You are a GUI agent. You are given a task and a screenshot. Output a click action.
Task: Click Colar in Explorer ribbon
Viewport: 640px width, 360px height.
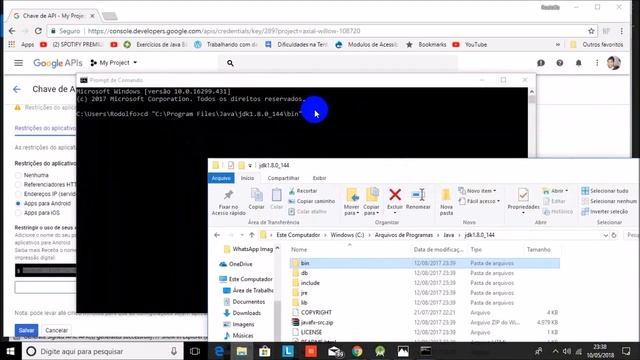pyautogui.click(x=276, y=199)
